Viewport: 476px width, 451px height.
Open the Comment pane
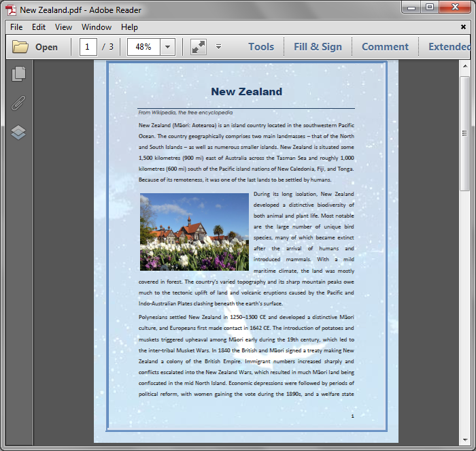385,47
